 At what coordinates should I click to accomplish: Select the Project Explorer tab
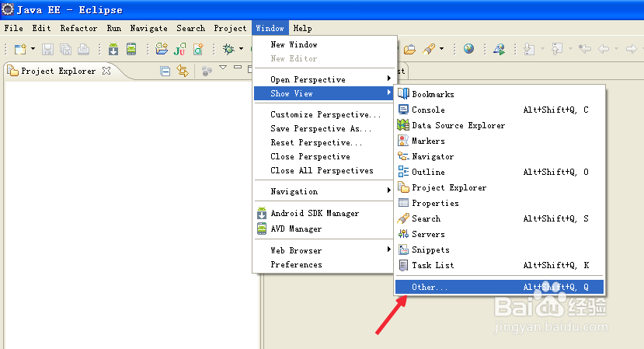58,71
